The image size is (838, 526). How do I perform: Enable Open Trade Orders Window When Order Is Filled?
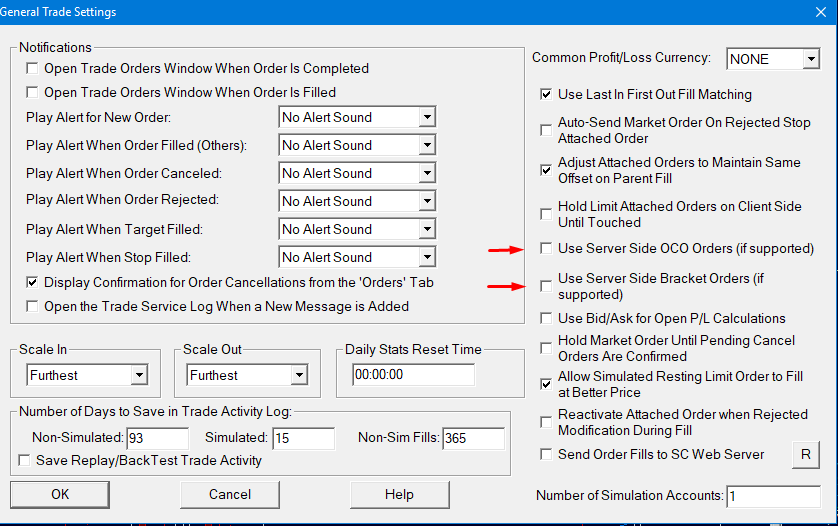[x=33, y=93]
